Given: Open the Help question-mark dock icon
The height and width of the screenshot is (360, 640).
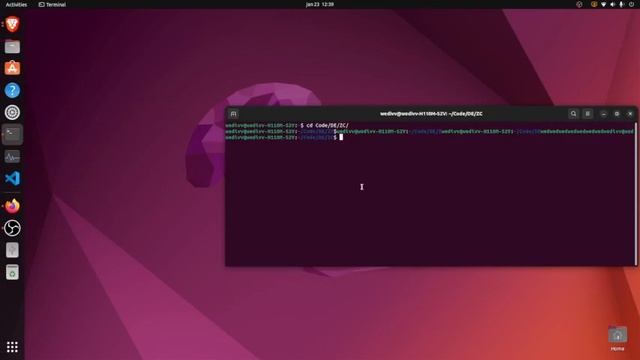Looking at the screenshot, I should point(12,90).
